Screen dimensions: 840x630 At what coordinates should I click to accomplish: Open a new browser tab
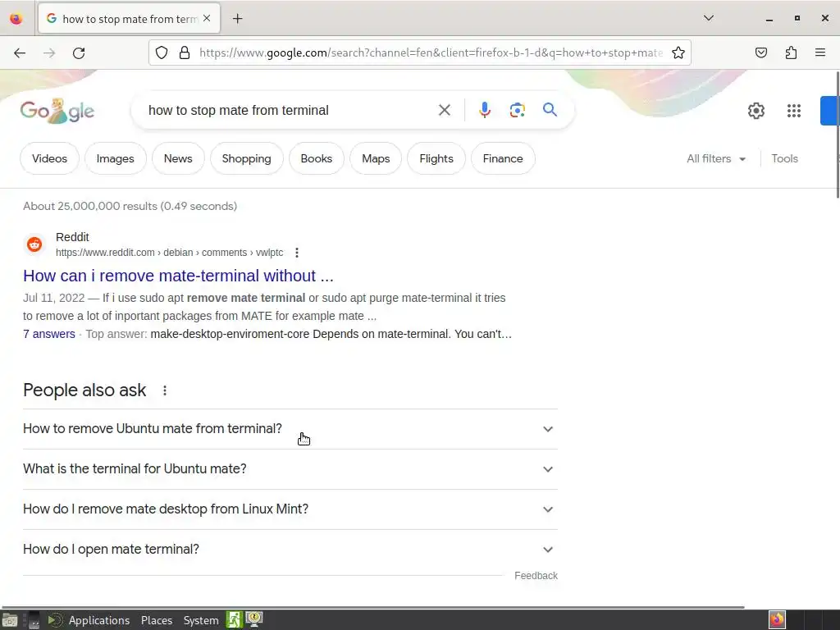pos(237,19)
